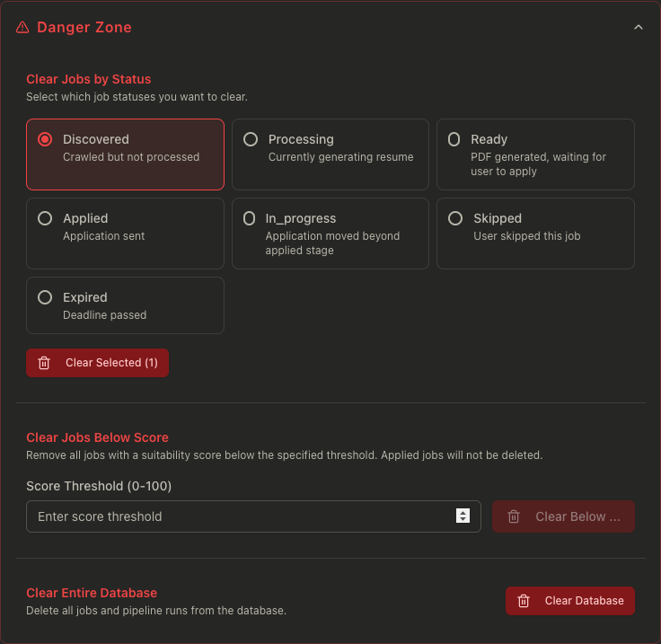Collapse the Danger Zone section chevron
The width and height of the screenshot is (661, 644).
pyautogui.click(x=639, y=28)
